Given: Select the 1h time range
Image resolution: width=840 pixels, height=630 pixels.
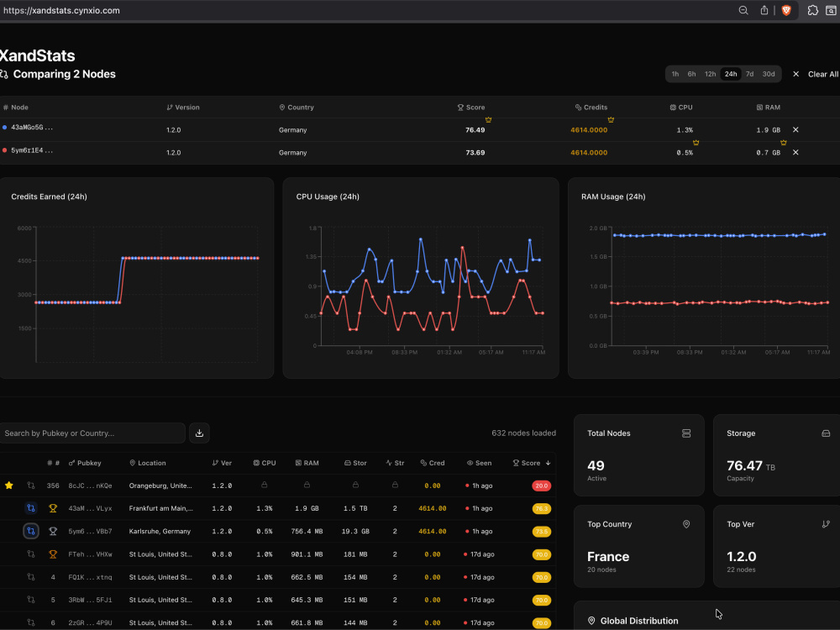Looking at the screenshot, I should 675,74.
